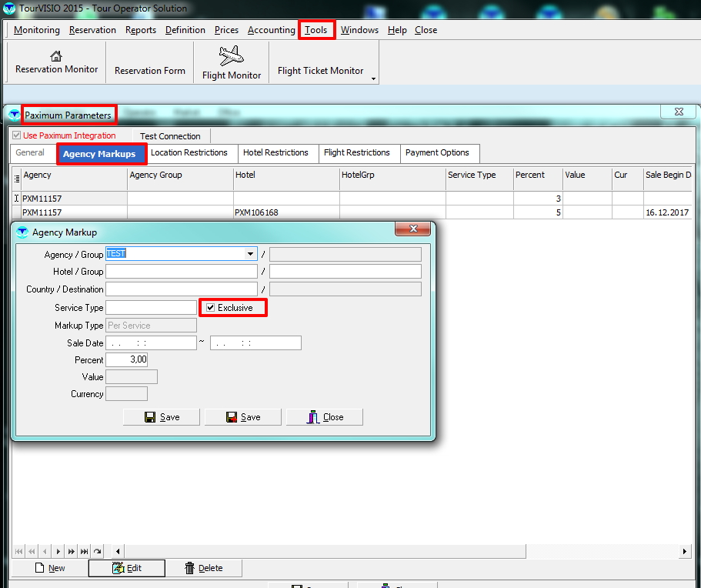Click the grid column selector icon
Screen dimensions: 701x588
(x=17, y=178)
